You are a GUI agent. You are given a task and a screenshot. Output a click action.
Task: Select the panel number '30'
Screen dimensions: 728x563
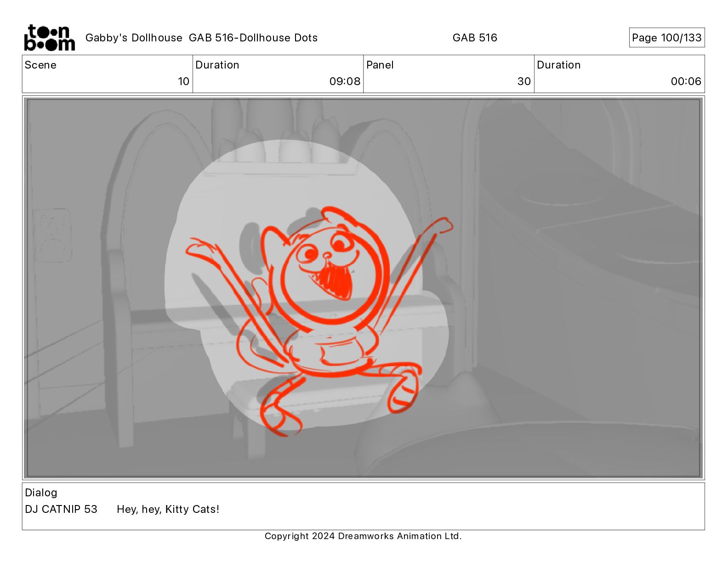coord(524,81)
